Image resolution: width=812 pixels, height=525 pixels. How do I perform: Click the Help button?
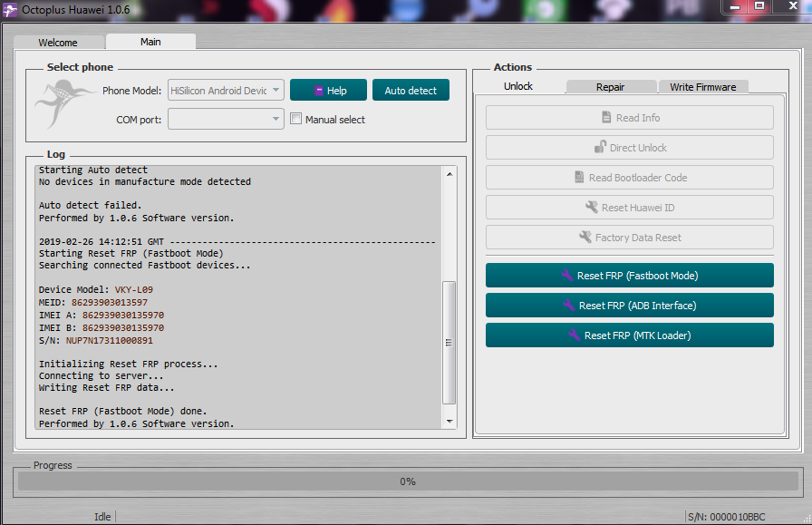point(328,90)
